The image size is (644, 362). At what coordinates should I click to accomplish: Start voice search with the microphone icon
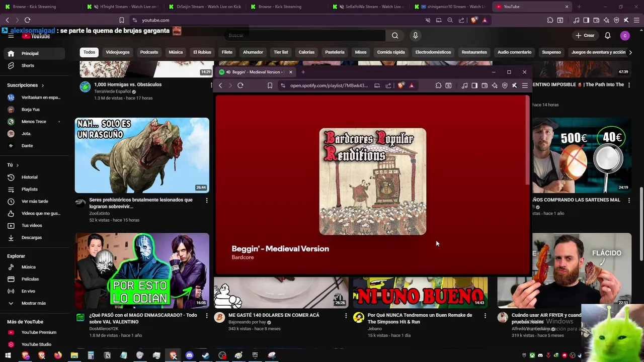(x=415, y=35)
